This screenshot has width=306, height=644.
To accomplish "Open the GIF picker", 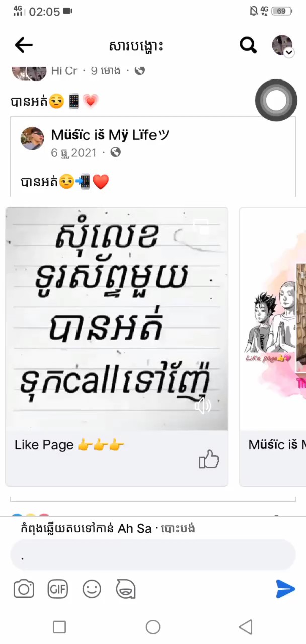I will 58,589.
